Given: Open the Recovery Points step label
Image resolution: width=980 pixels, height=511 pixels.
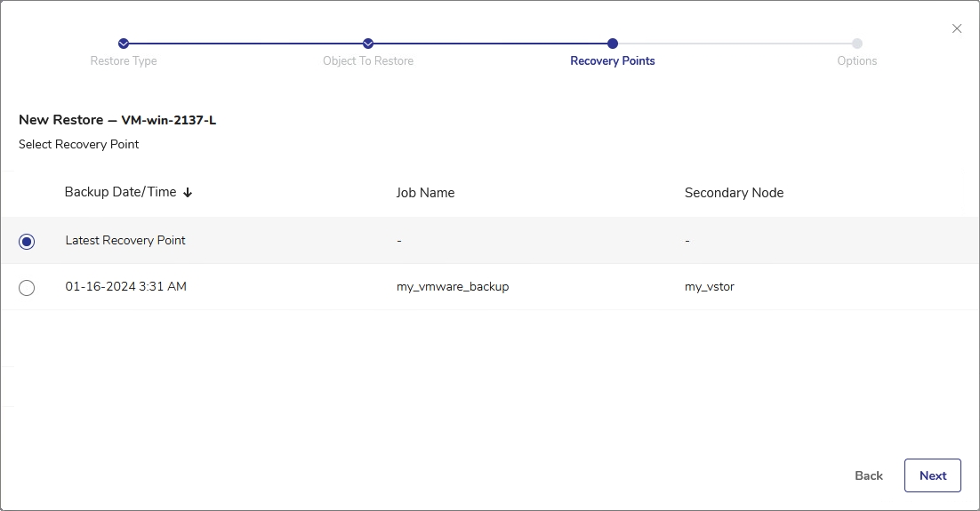Looking at the screenshot, I should pyautogui.click(x=613, y=61).
